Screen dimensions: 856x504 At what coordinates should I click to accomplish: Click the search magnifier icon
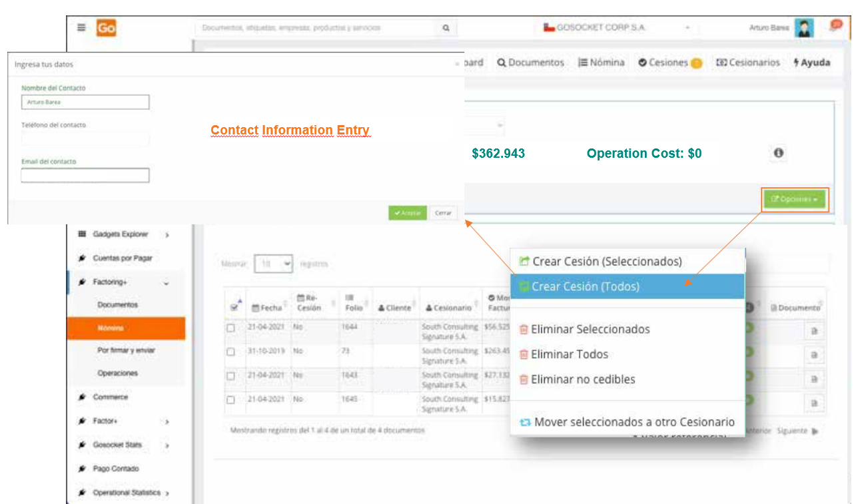[x=446, y=28]
